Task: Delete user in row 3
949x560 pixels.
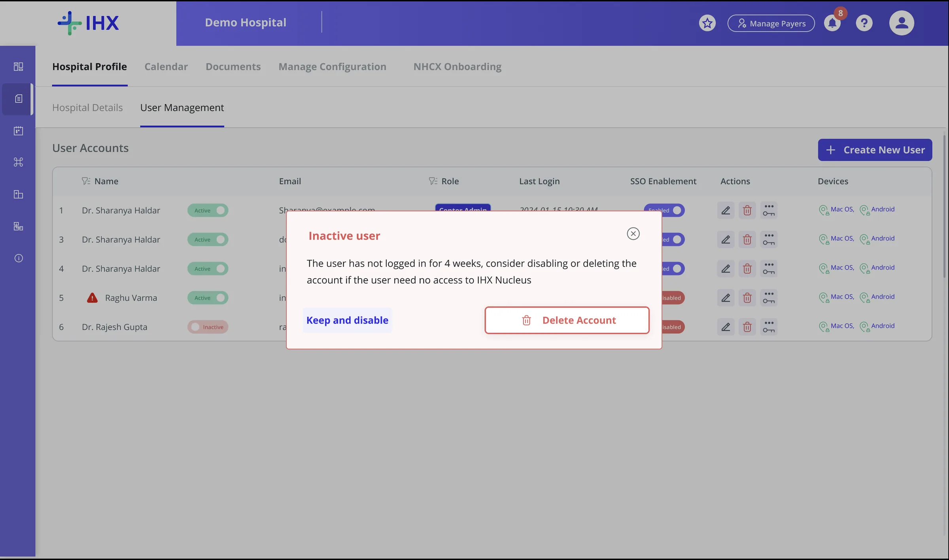Action: coord(747,239)
